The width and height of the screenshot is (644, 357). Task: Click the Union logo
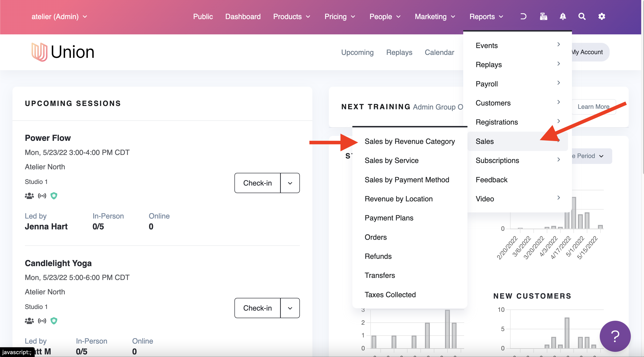(x=63, y=52)
